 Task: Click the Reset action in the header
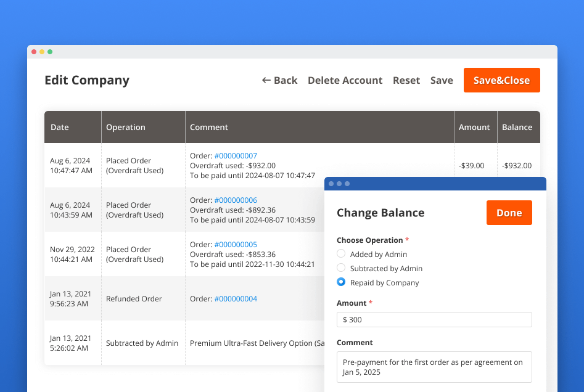[x=406, y=80]
